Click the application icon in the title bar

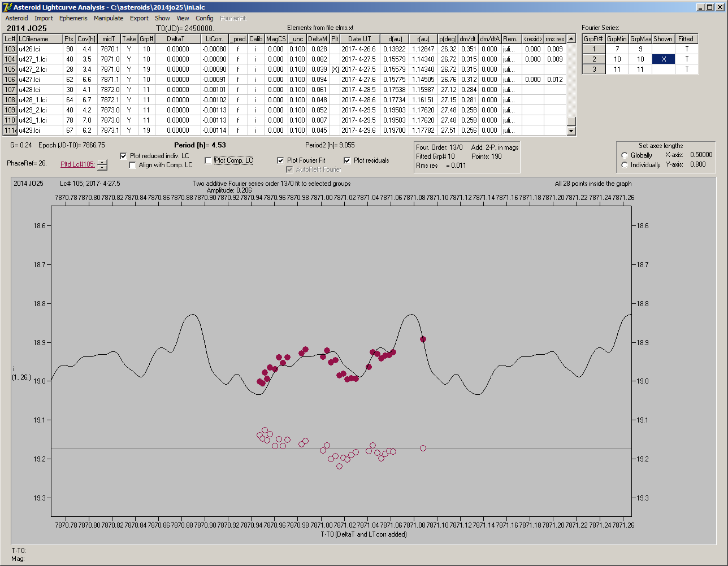[7, 7]
